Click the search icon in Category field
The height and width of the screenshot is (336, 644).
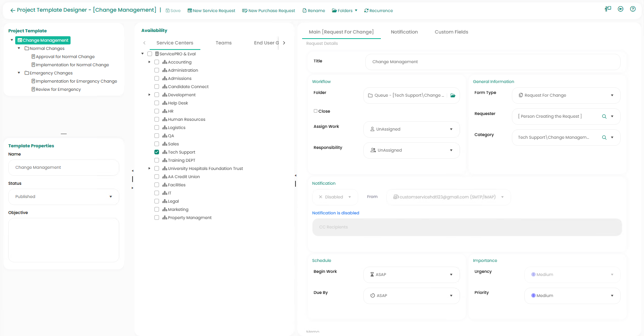(x=604, y=138)
